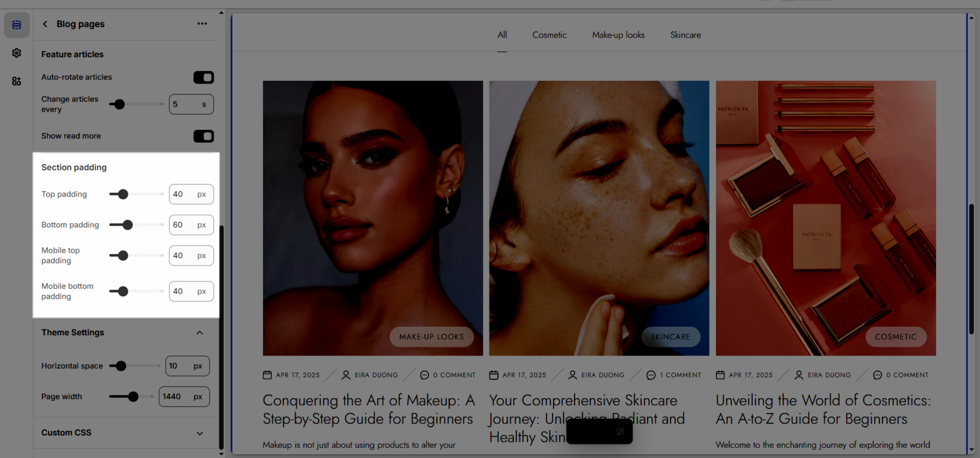Open the Make-up looks filter tab
The height and width of the screenshot is (458, 980).
coord(618,35)
